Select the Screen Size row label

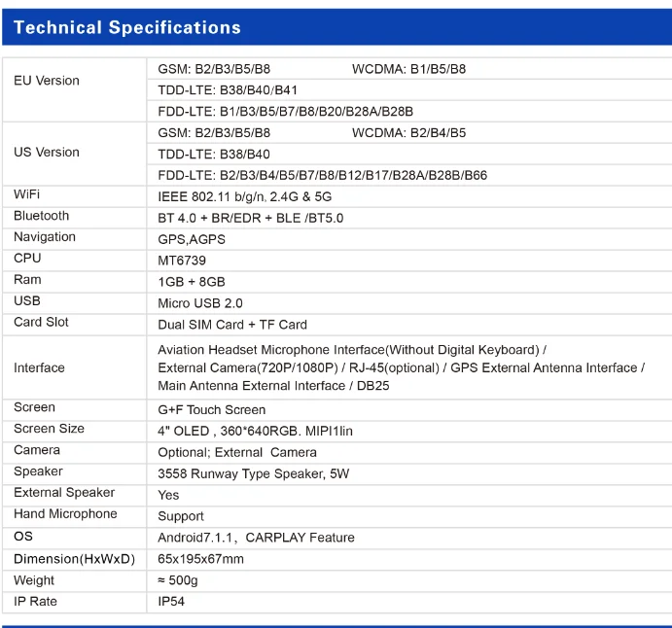tap(49, 429)
